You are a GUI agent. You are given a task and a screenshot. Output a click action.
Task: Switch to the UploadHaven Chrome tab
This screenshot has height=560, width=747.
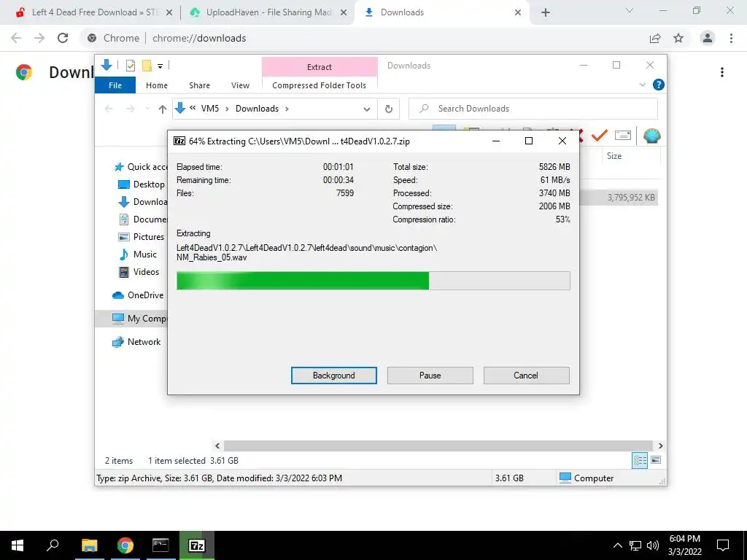268,12
